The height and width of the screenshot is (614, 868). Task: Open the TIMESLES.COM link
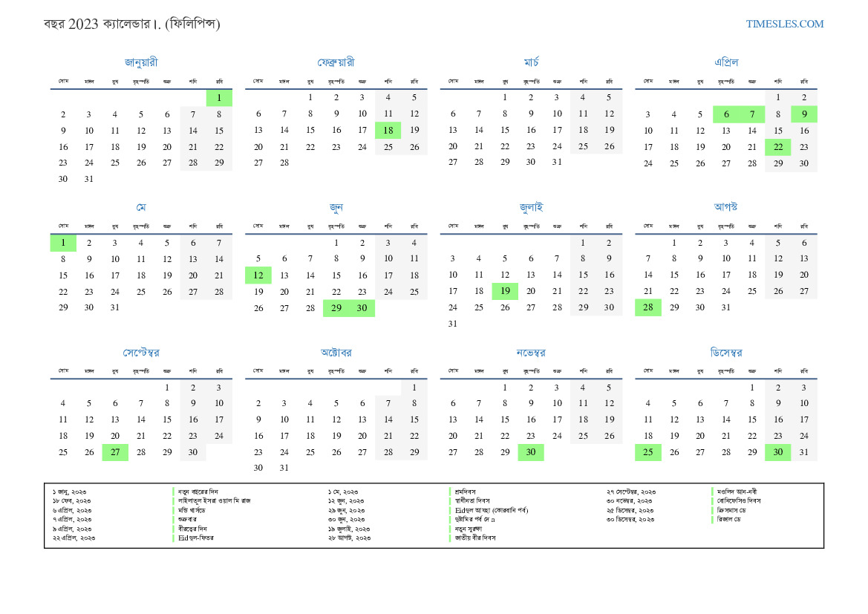point(785,24)
